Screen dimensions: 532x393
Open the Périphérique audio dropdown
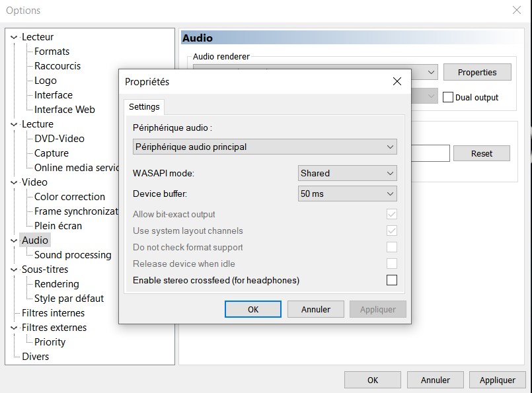[264, 147]
